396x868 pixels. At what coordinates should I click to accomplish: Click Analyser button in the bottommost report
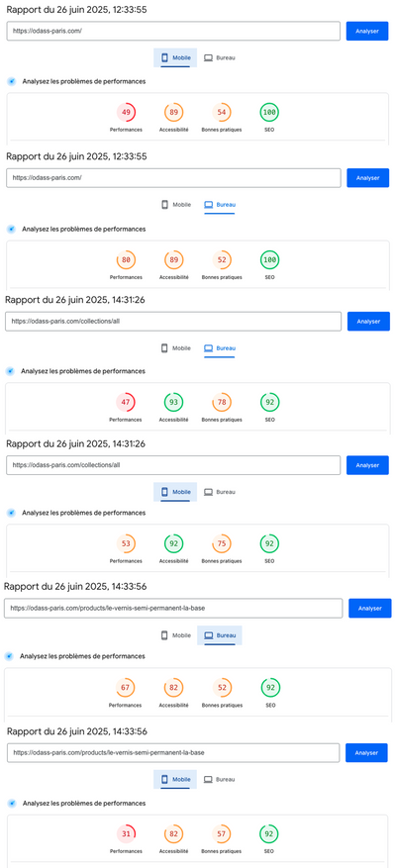[366, 753]
